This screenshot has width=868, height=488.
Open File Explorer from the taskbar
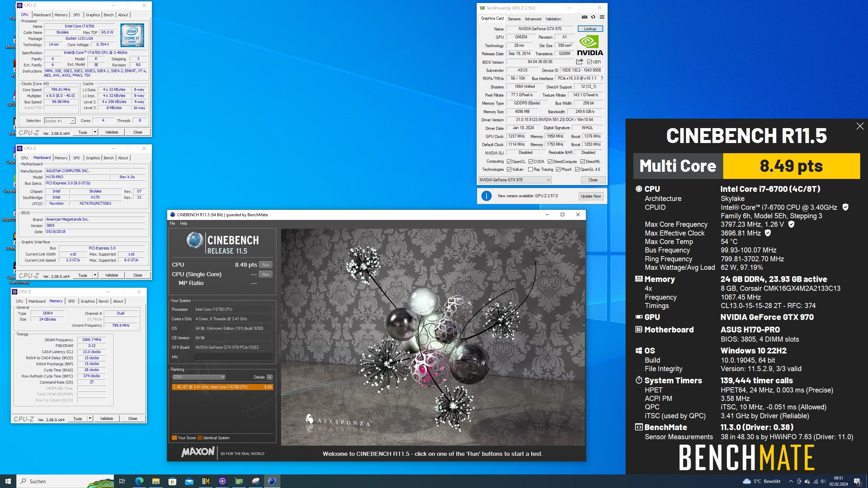[156, 481]
